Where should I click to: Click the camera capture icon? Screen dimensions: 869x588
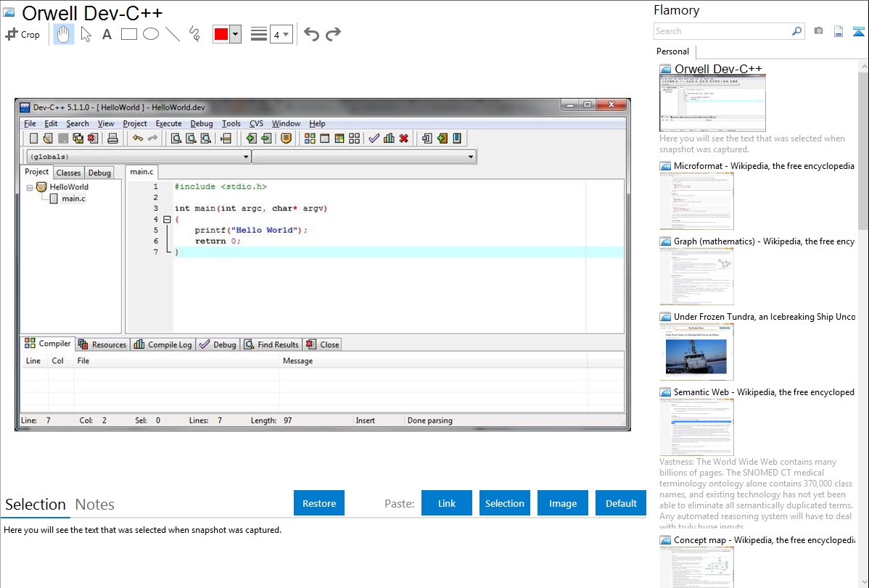click(x=818, y=31)
